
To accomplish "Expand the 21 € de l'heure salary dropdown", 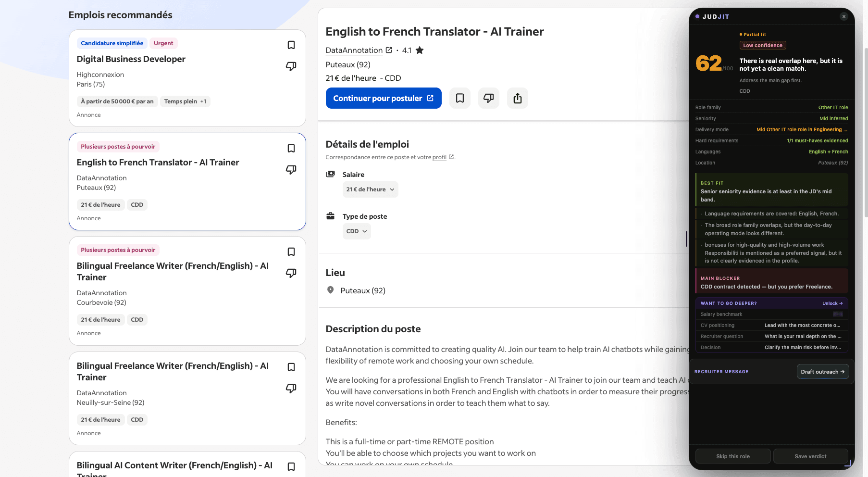I will (x=370, y=189).
